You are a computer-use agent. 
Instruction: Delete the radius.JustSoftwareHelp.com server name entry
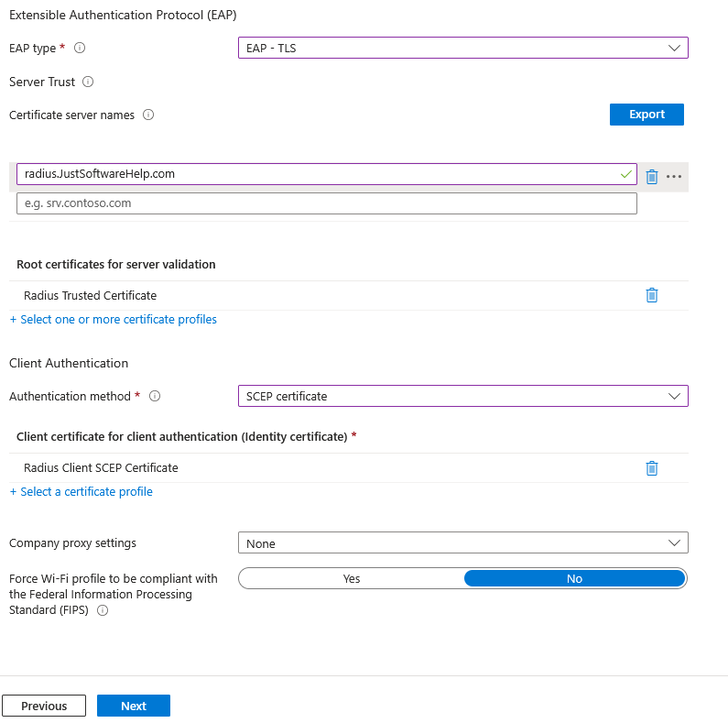pyautogui.click(x=652, y=176)
